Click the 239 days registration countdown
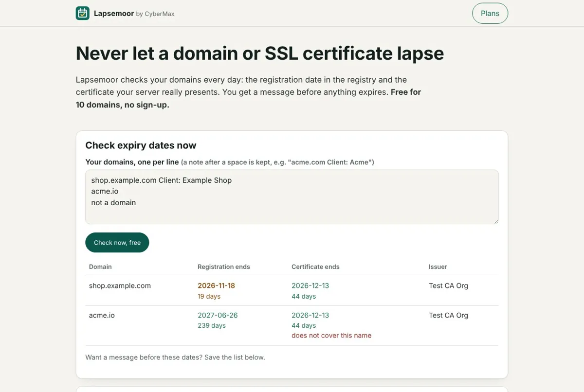The width and height of the screenshot is (584, 392). (212, 325)
